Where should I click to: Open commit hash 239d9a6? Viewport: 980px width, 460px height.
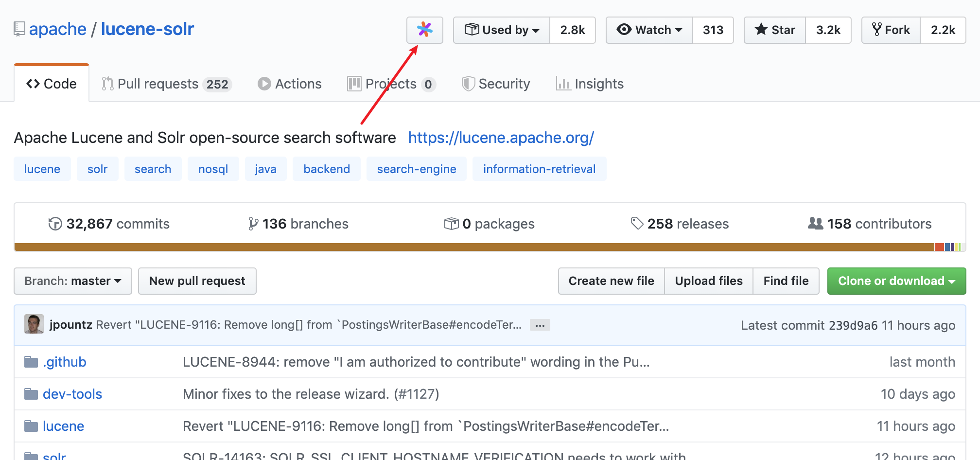[x=853, y=325]
